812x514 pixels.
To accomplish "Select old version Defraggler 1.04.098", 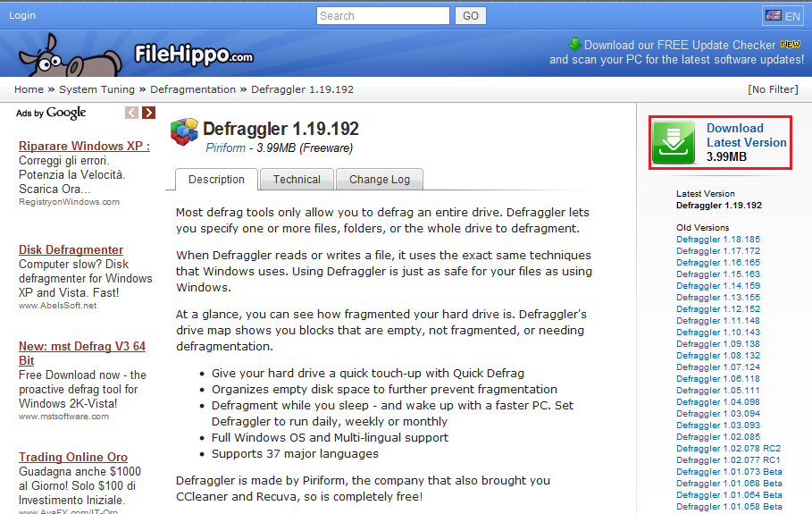I will point(718,402).
